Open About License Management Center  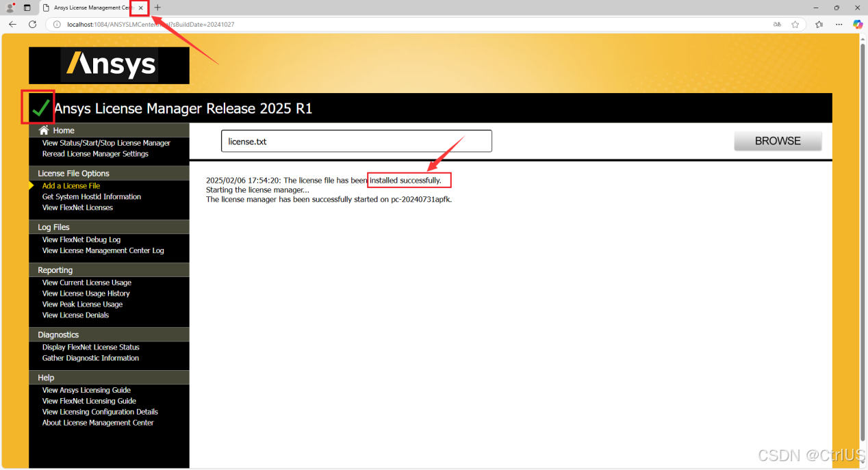point(98,423)
